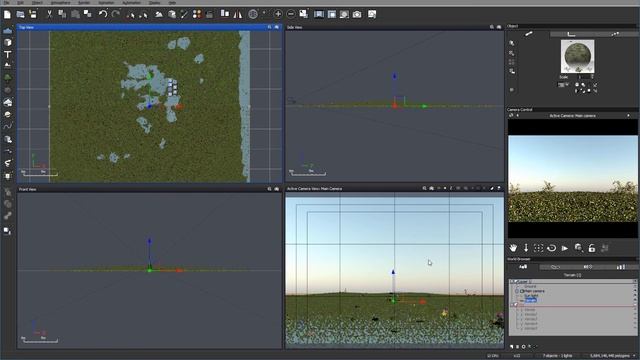Image resolution: width=640 pixels, height=360 pixels.
Task: Add a light from the left toolbar
Action: pyautogui.click(x=7, y=176)
